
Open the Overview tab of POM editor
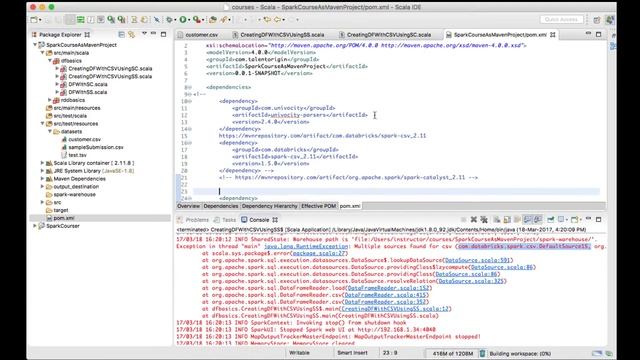pyautogui.click(x=189, y=206)
